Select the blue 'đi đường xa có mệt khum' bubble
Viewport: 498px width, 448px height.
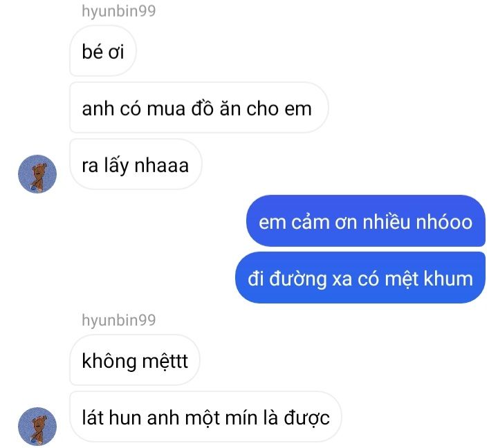coord(360,278)
